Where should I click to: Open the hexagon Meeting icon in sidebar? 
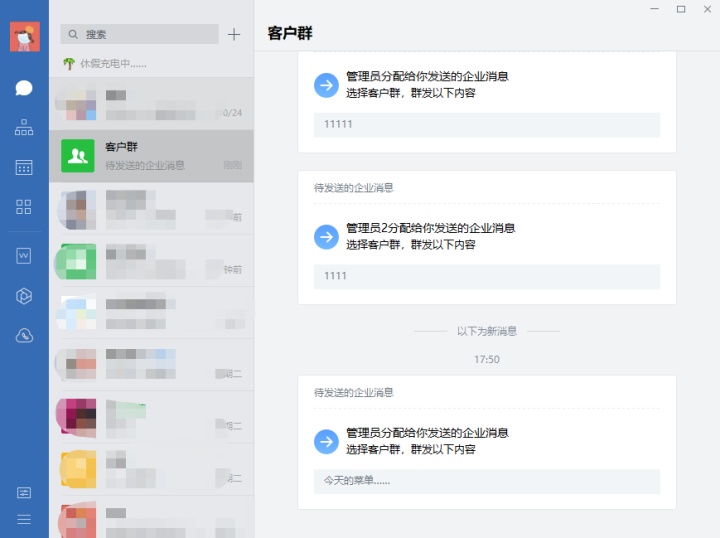pyautogui.click(x=24, y=296)
